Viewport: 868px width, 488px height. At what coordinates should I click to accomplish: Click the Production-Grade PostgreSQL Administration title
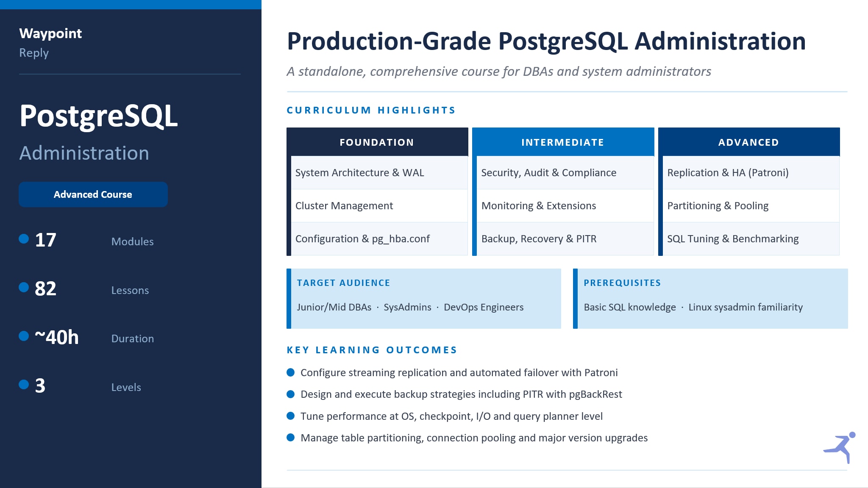tap(546, 42)
